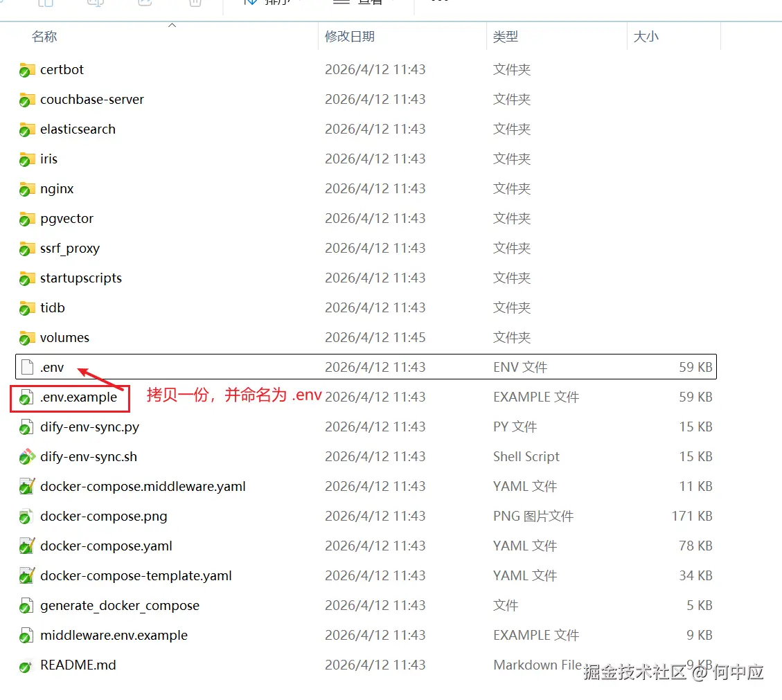Click the middleware.env.example file icon
782x700 pixels.
coord(27,635)
